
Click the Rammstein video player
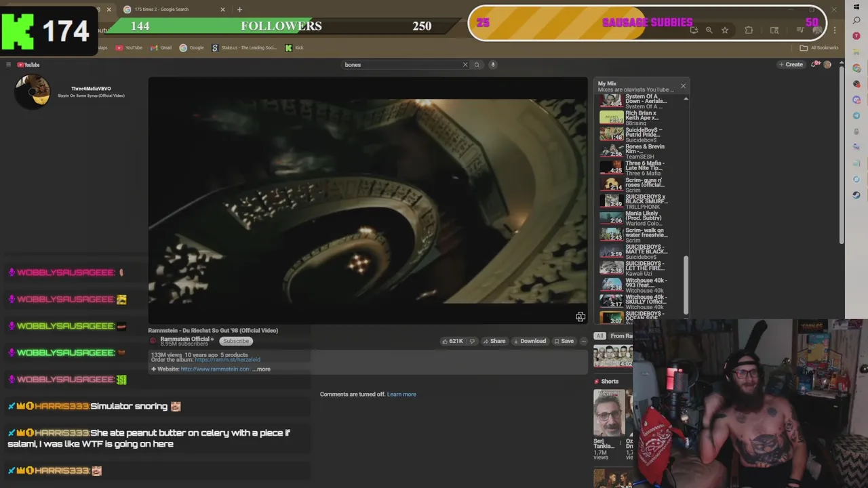coord(368,201)
